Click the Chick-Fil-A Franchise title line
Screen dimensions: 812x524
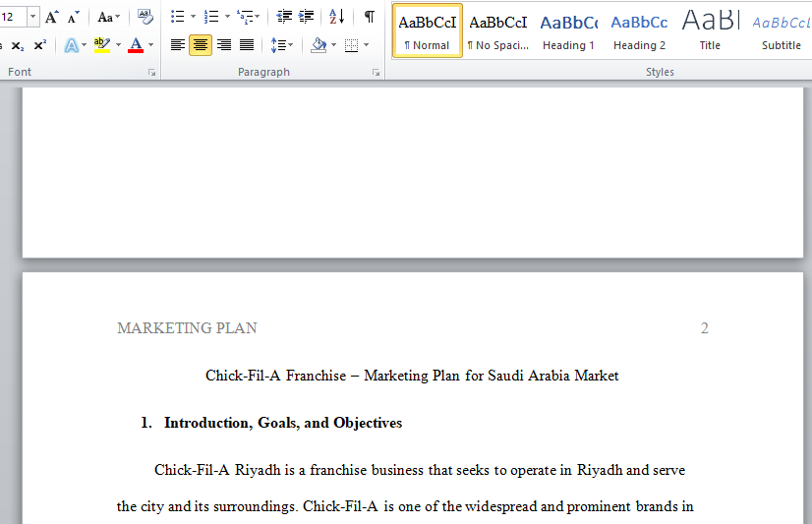(412, 376)
